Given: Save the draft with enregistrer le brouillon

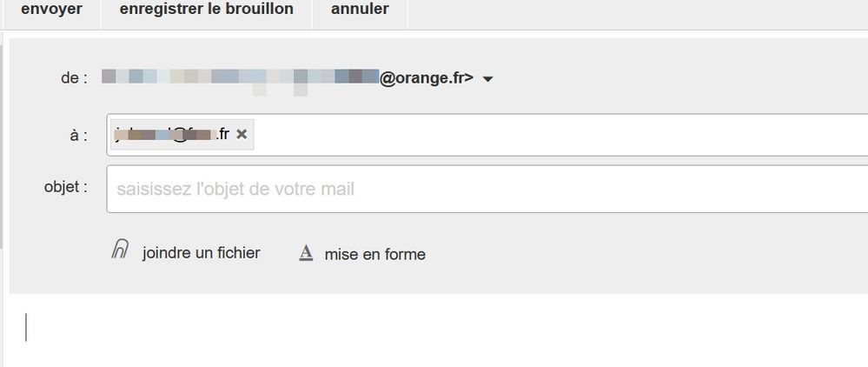Looking at the screenshot, I should 206,10.
